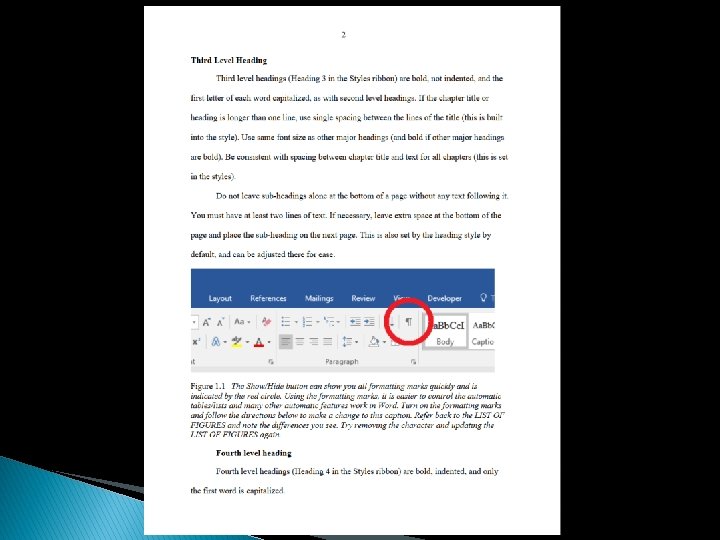
Task: Click the Text Effects glowing A icon
Action: pyautogui.click(x=215, y=342)
